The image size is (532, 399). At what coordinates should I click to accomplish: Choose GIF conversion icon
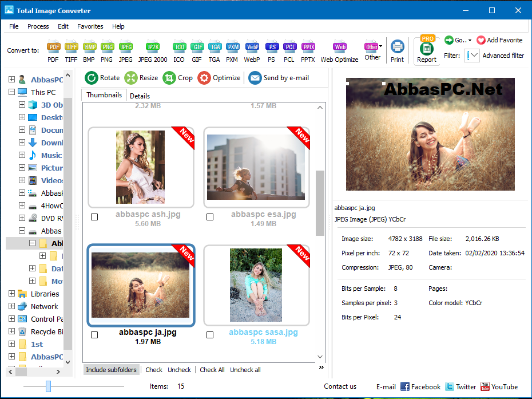197,47
